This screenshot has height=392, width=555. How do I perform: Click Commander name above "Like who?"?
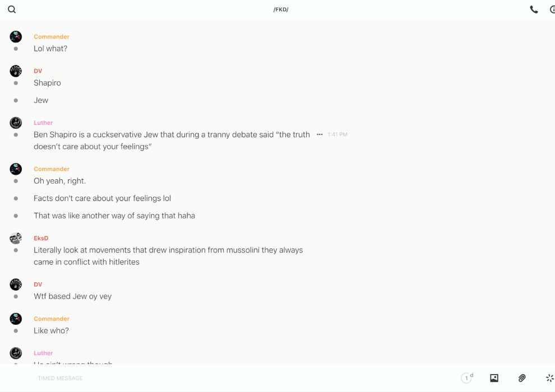pyautogui.click(x=52, y=319)
